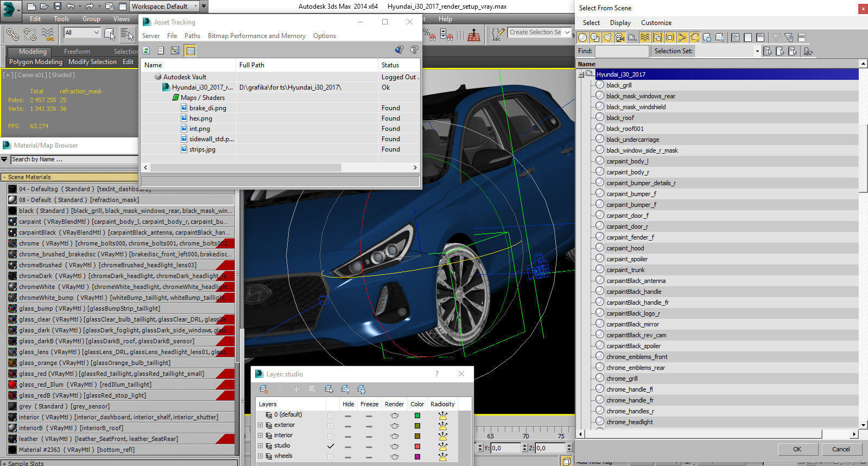Set exterior layer as current via its checkbox
This screenshot has width=868, height=466.
(330, 425)
